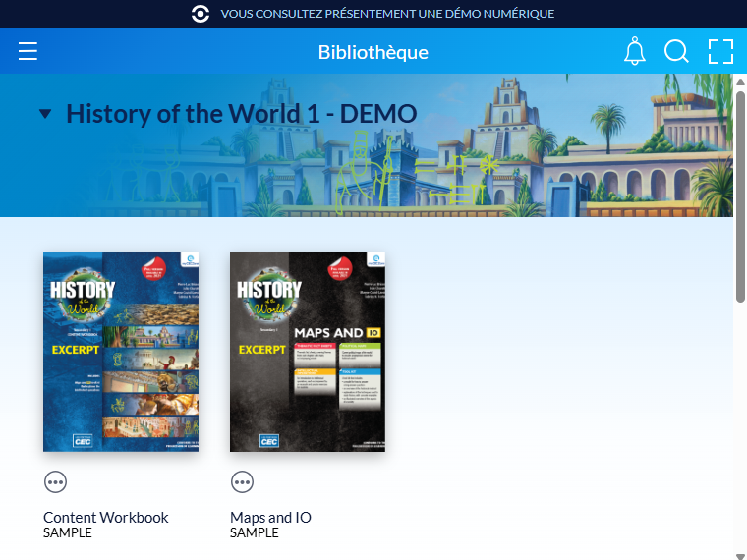
Task: Open the notifications bell
Action: (x=635, y=51)
